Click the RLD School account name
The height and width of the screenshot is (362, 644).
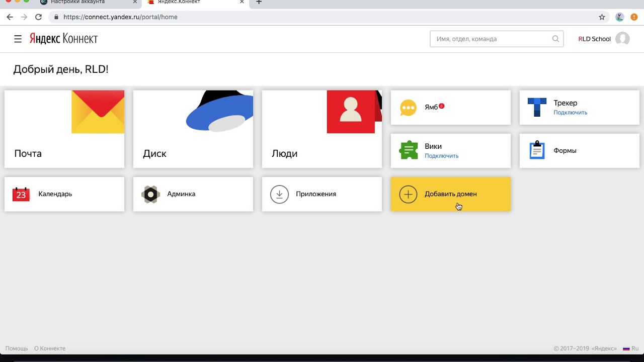point(594,39)
